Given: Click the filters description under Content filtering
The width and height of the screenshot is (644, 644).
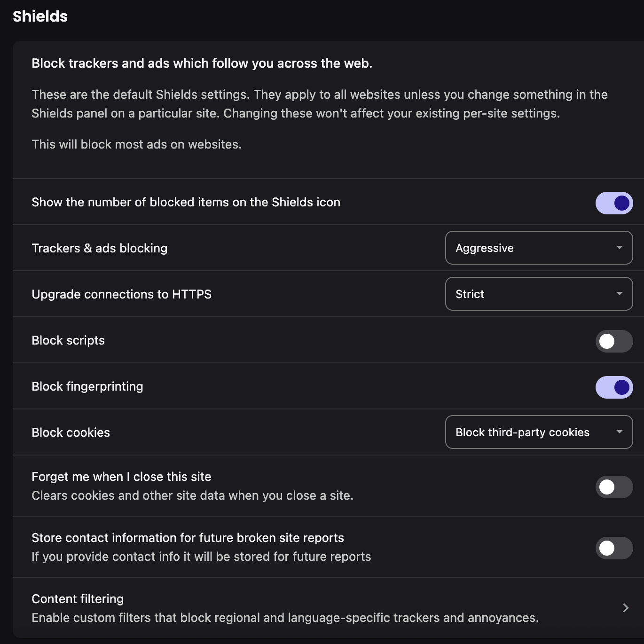Looking at the screenshot, I should pyautogui.click(x=285, y=618).
